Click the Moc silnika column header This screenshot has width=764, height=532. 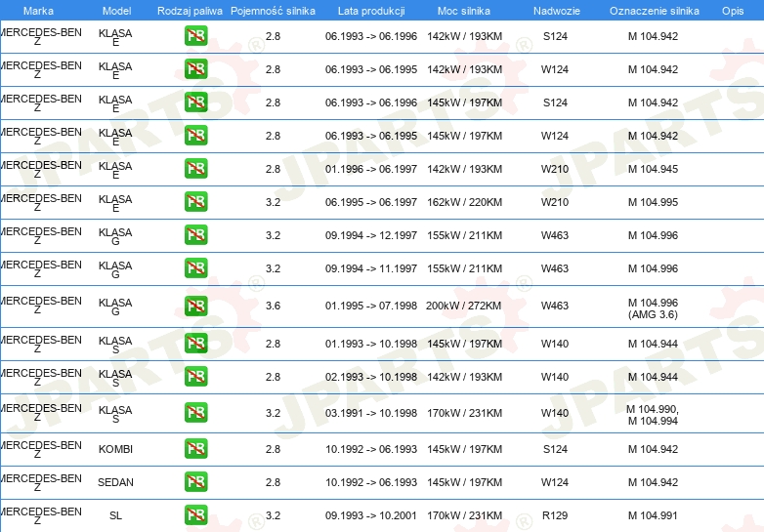pos(464,11)
